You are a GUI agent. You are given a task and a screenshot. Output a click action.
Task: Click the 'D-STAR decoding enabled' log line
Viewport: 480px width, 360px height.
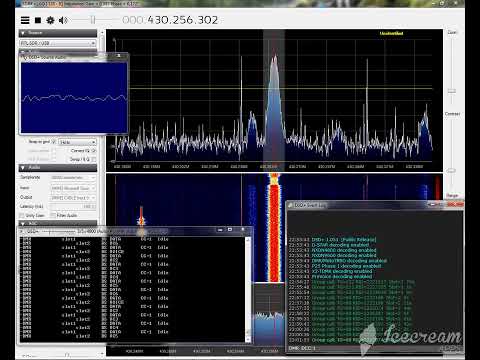(340, 245)
